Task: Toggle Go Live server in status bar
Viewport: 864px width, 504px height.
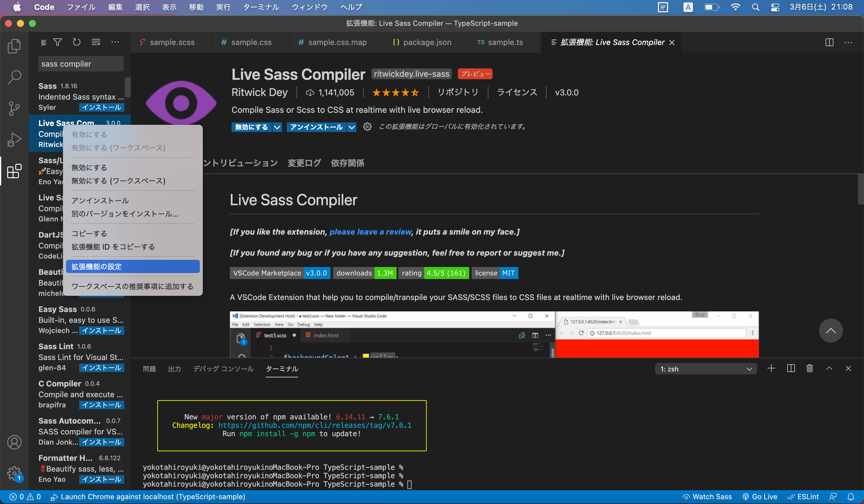Action: pyautogui.click(x=760, y=497)
